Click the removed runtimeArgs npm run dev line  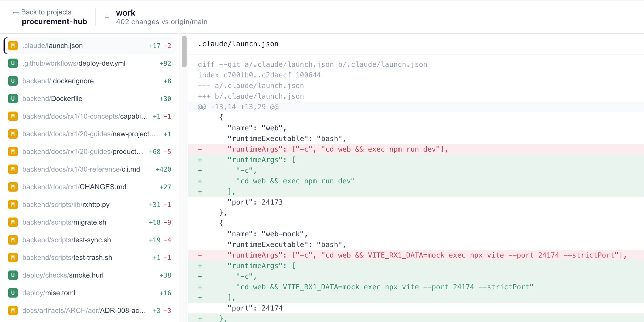(x=416, y=149)
